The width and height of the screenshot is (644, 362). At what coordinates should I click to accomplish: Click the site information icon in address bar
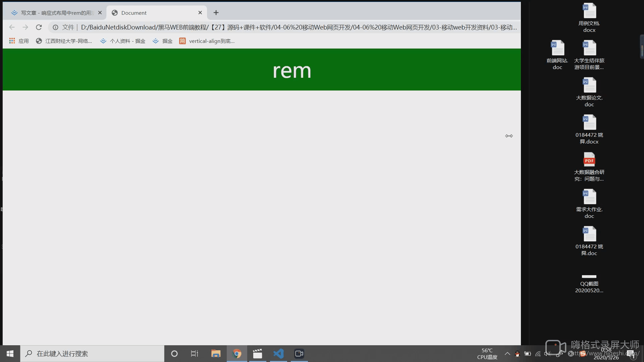(55, 27)
